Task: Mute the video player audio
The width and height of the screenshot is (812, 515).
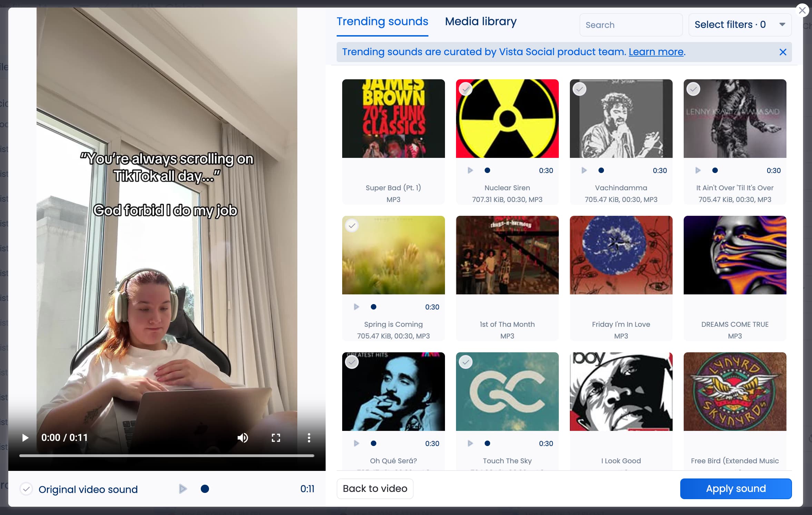Action: click(x=242, y=437)
